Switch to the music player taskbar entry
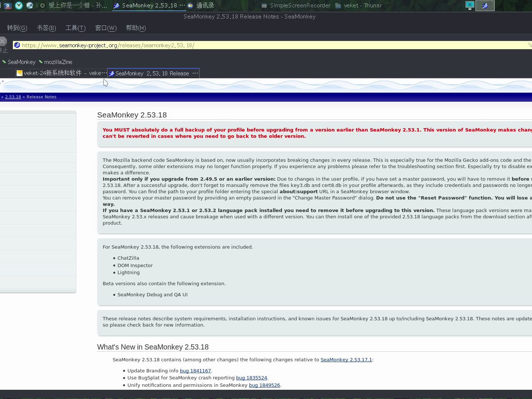This screenshot has height=399, width=532. 74,6
